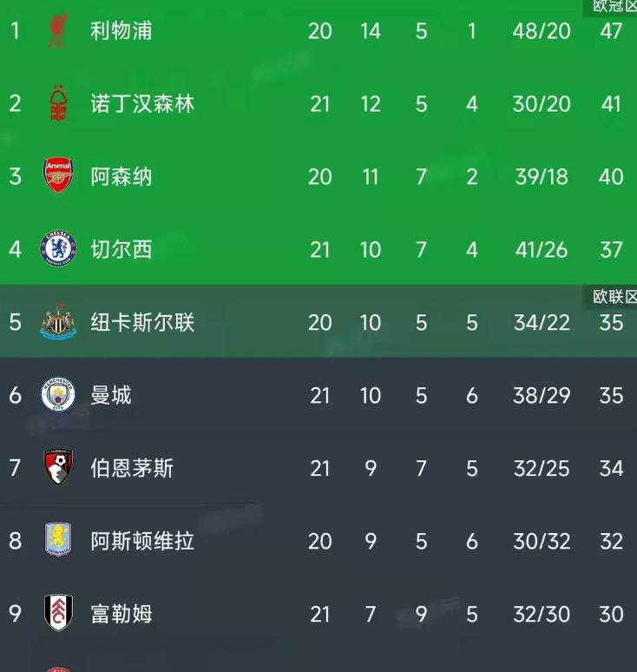Click the 欧联区 zone label
637x672 pixels.
click(614, 297)
